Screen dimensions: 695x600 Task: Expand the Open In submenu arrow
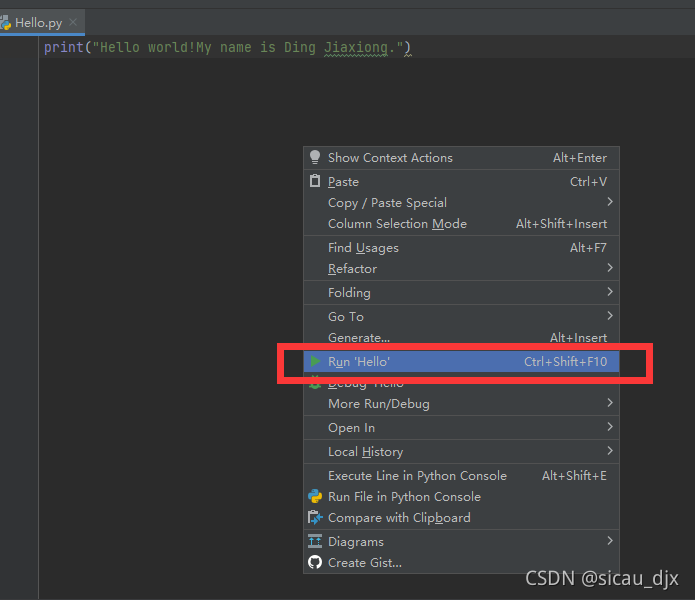610,427
